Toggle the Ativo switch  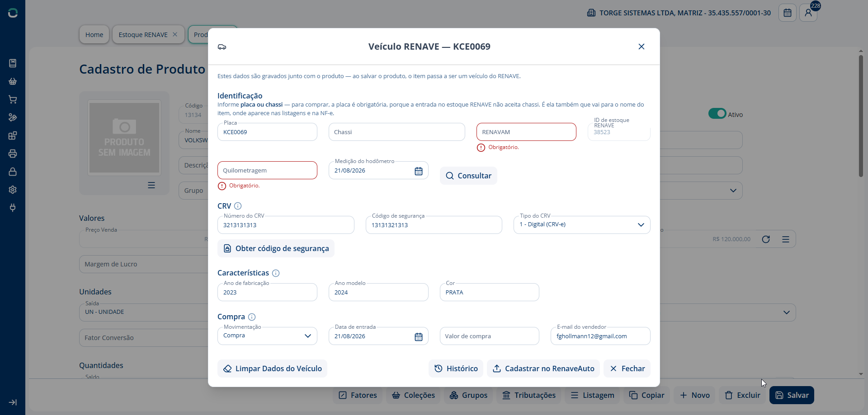click(717, 113)
